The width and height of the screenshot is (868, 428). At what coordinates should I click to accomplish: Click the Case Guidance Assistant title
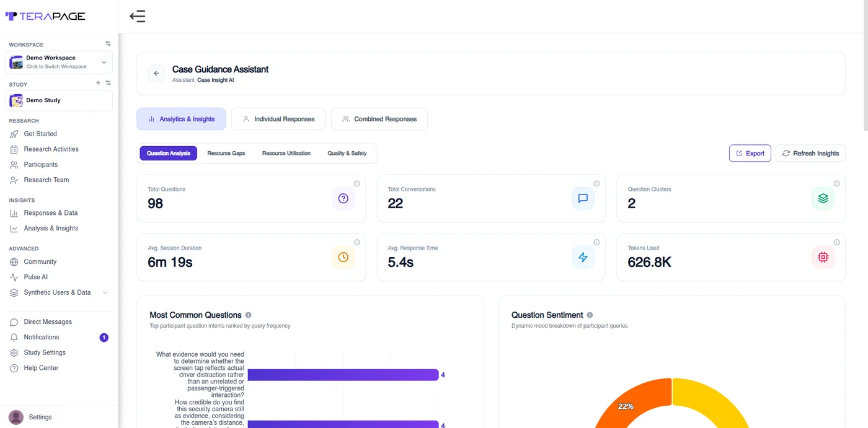click(x=220, y=69)
